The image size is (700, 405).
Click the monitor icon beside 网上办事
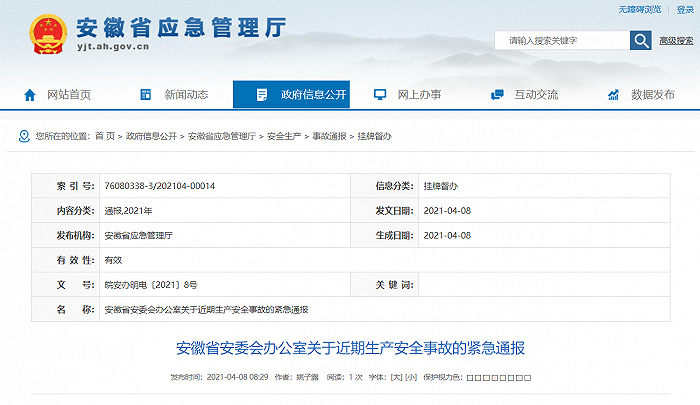(x=380, y=95)
